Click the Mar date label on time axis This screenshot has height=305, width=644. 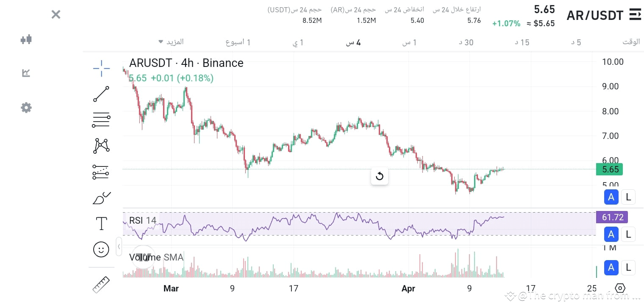coord(171,288)
